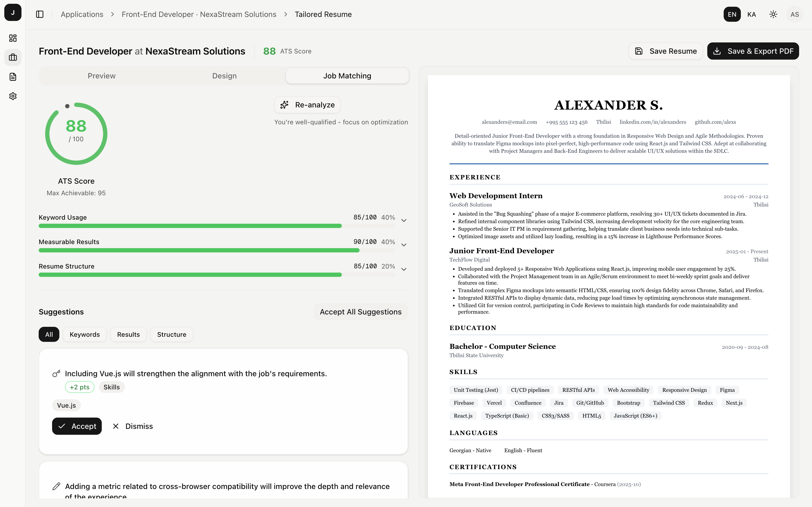
Task: Click the J app logo
Action: 13,12
